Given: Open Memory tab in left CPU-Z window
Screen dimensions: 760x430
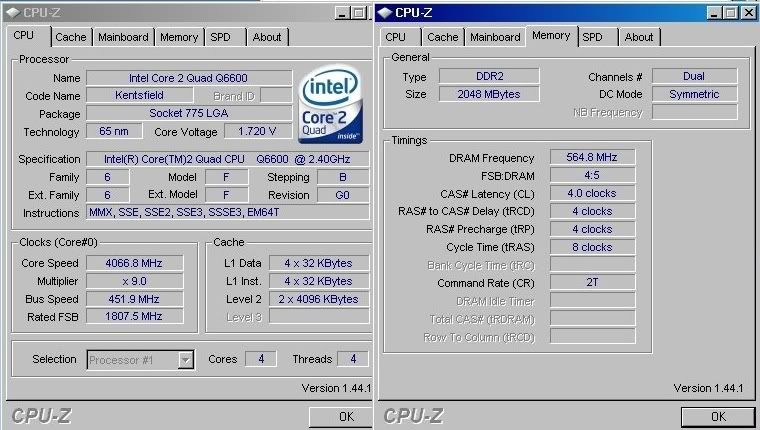Looking at the screenshot, I should (179, 37).
